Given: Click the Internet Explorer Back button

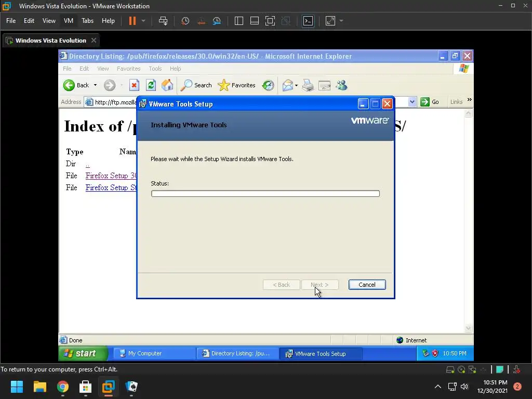Looking at the screenshot, I should pyautogui.click(x=76, y=85).
